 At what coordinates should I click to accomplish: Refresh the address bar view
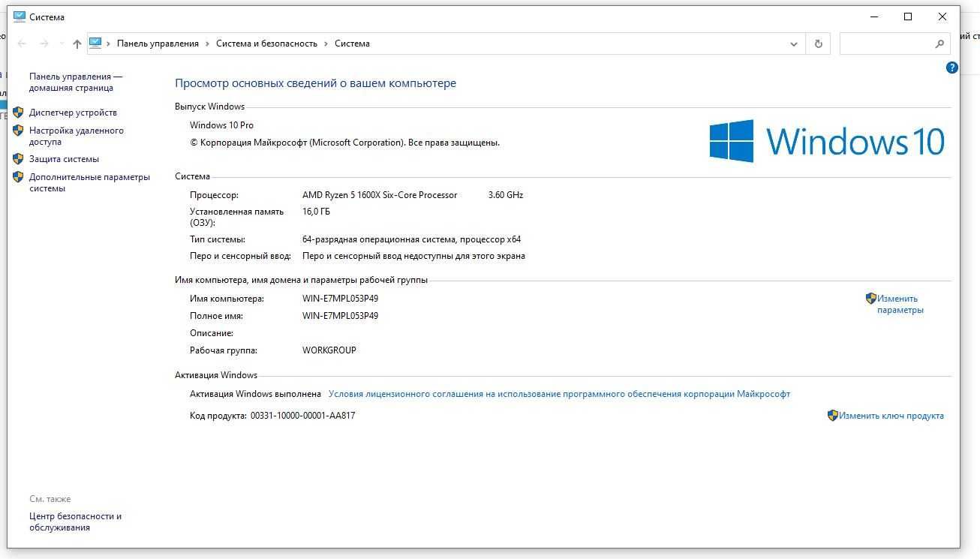pyautogui.click(x=819, y=44)
